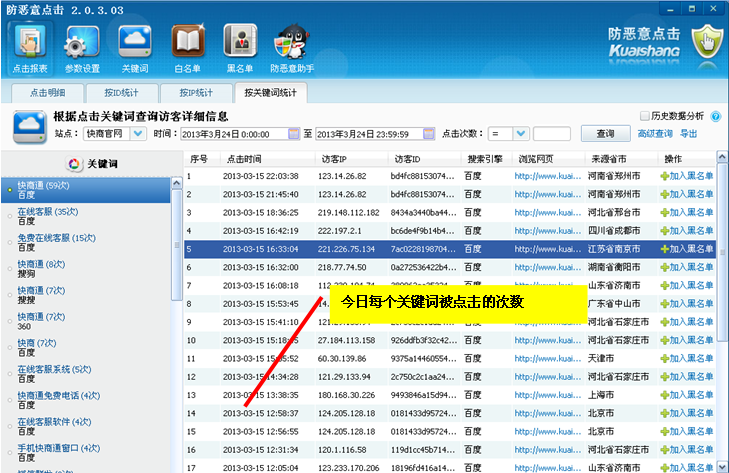Image resolution: width=729 pixels, height=473 pixels.
Task: Add first row visitor to blacklist
Action: point(687,177)
